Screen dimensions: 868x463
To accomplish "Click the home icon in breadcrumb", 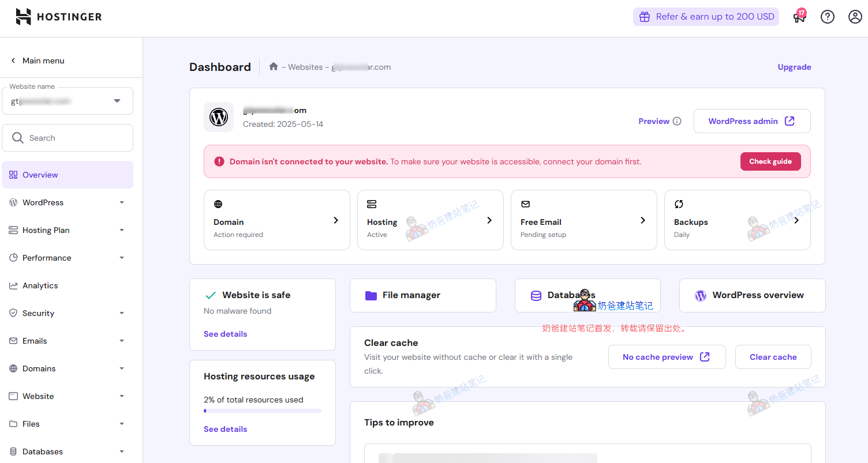I will point(274,67).
